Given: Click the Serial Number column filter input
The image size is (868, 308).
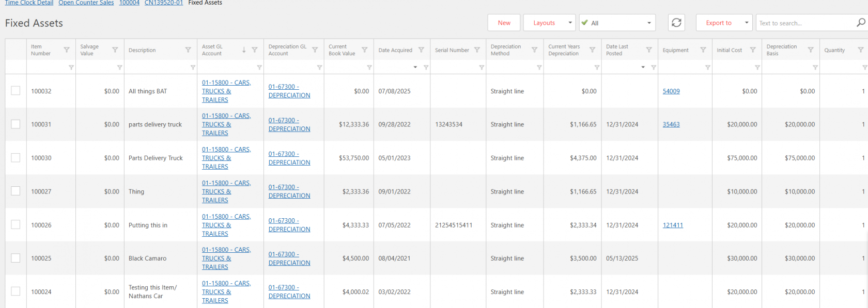Looking at the screenshot, I should point(454,68).
